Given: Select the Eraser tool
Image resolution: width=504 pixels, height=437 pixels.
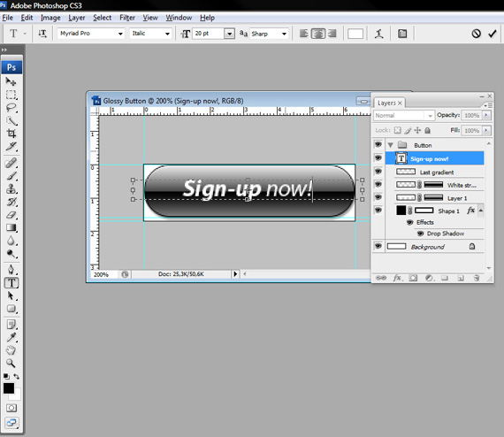Looking at the screenshot, I should click(x=11, y=215).
